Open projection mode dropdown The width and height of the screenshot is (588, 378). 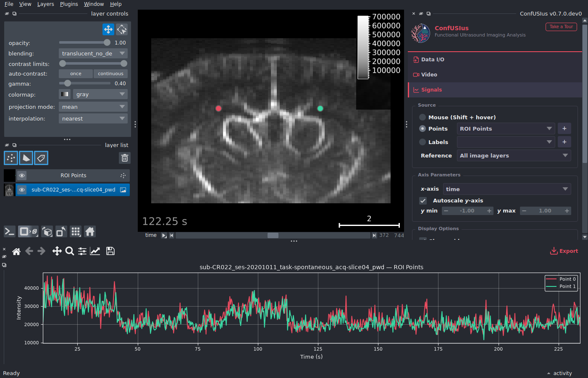click(x=93, y=107)
